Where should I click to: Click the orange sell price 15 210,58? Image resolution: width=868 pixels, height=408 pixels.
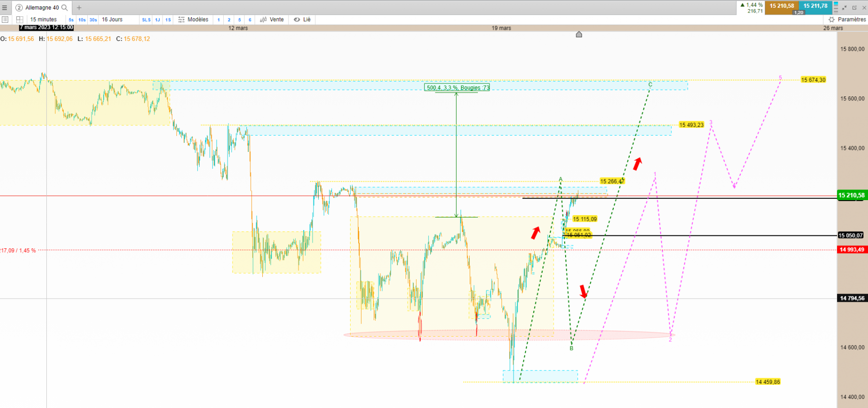pyautogui.click(x=782, y=6)
